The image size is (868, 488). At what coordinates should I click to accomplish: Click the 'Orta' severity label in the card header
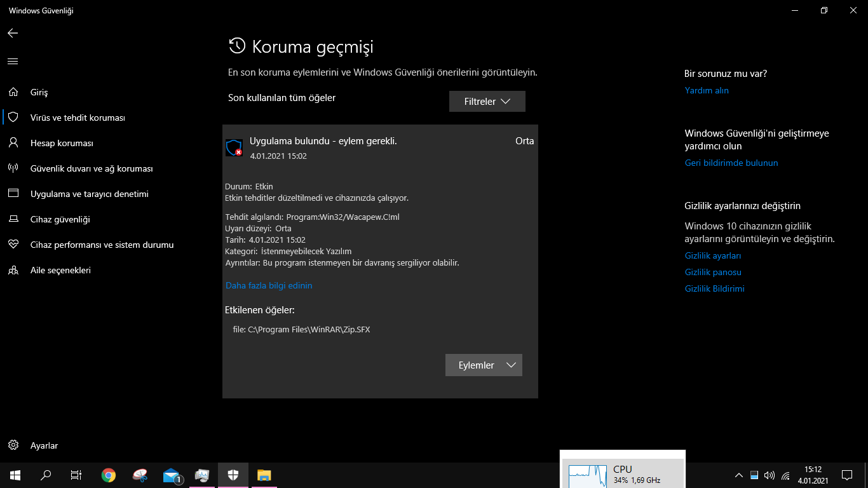pyautogui.click(x=524, y=141)
